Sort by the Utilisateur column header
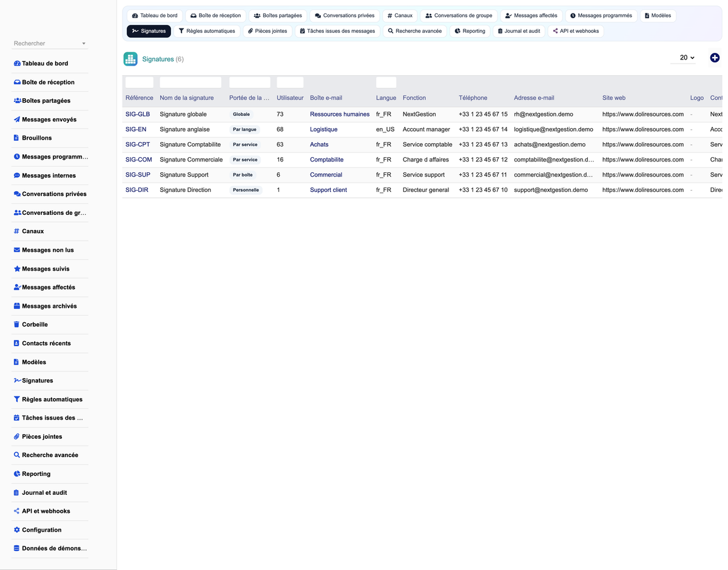This screenshot has height=570, width=728. (290, 98)
